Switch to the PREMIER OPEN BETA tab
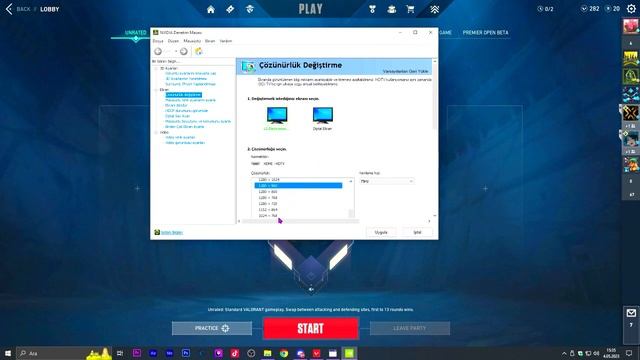640x360 pixels. click(x=485, y=32)
